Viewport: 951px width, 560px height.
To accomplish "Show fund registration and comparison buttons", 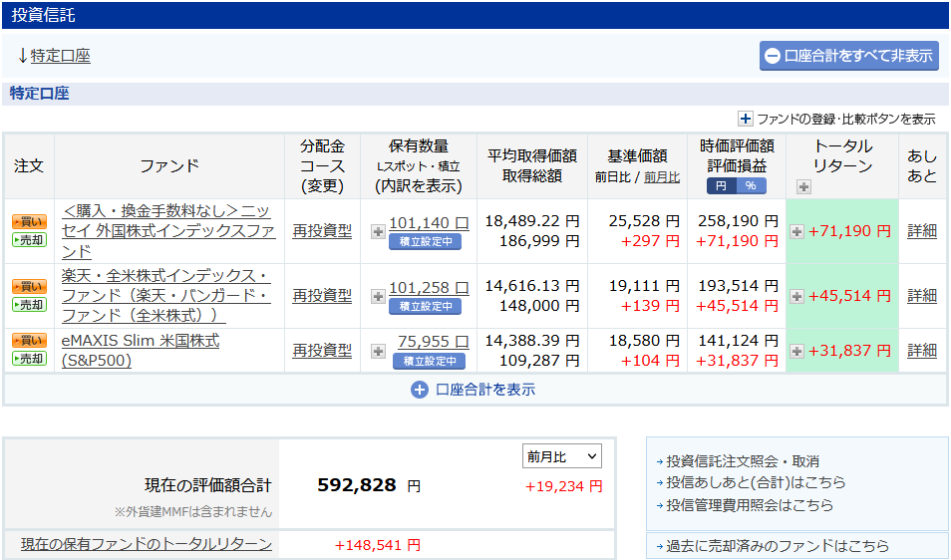I will (837, 119).
